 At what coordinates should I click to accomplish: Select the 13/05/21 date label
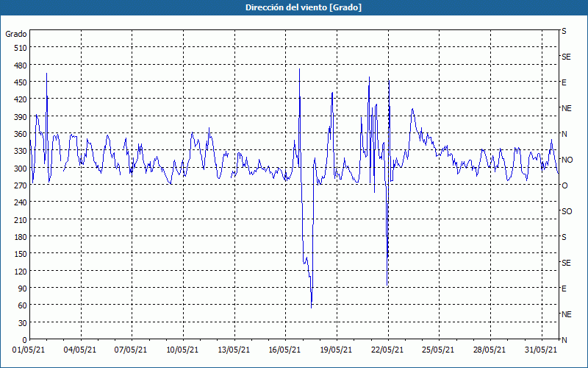click(234, 350)
